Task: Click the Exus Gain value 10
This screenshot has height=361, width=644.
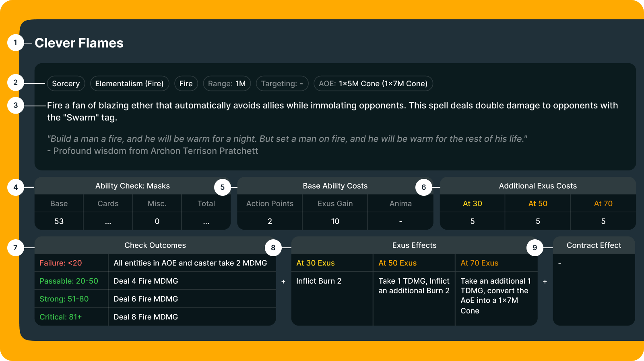Action: [x=335, y=221]
